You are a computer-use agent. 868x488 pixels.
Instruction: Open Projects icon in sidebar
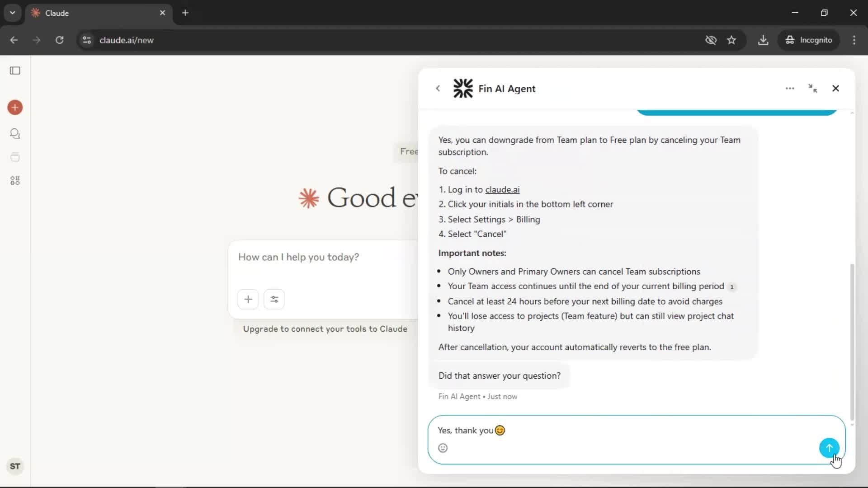point(15,157)
